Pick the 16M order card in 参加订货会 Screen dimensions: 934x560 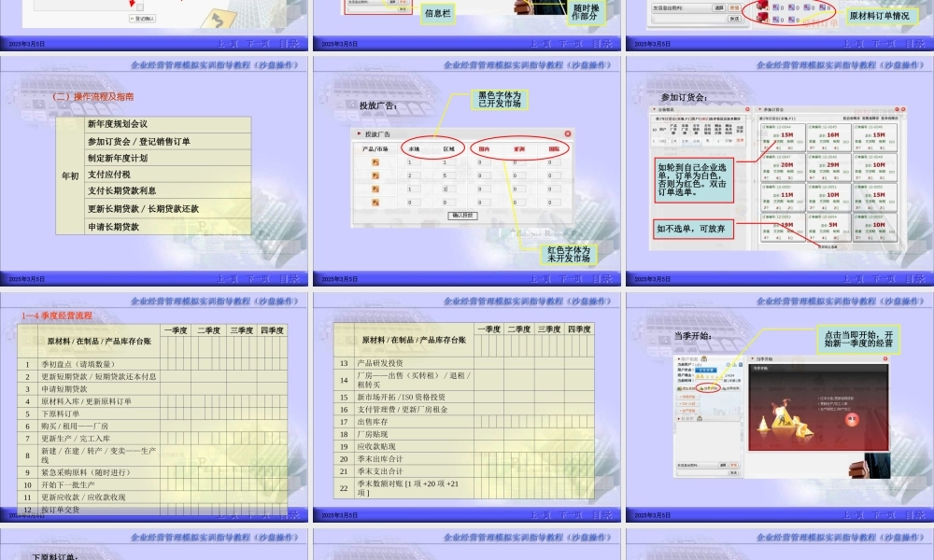coord(829,137)
